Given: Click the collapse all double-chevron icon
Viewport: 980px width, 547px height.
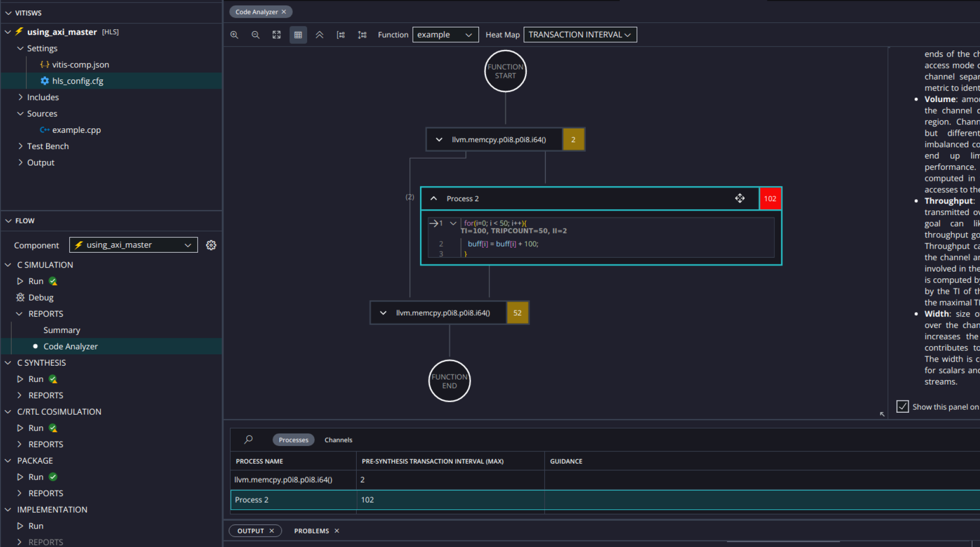Looking at the screenshot, I should [x=320, y=35].
